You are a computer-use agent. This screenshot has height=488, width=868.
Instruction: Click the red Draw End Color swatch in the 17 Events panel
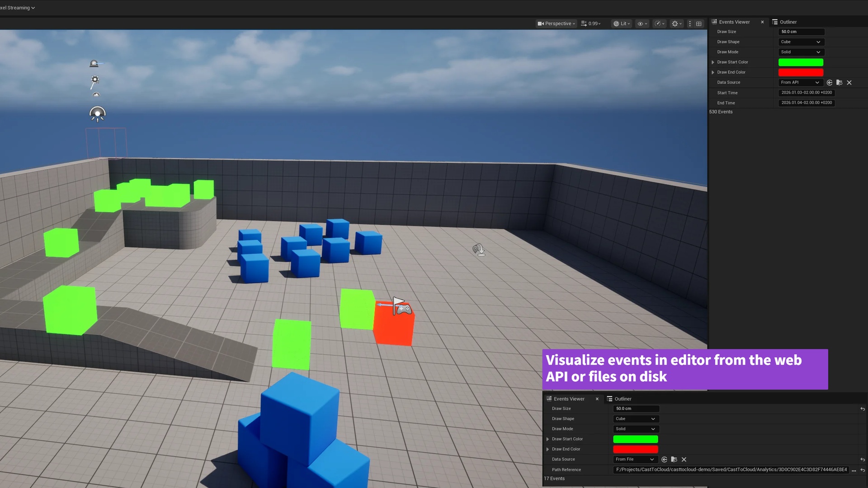click(636, 450)
